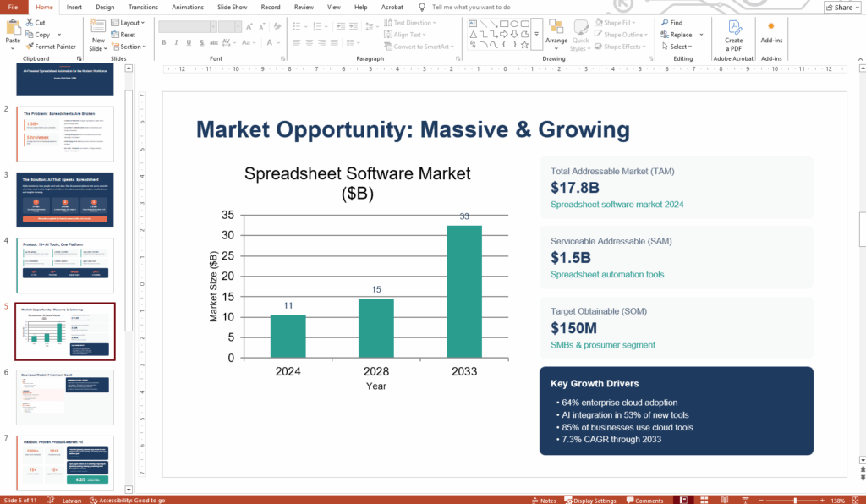Select slide 3 thumbnail in the panel

coord(65,200)
